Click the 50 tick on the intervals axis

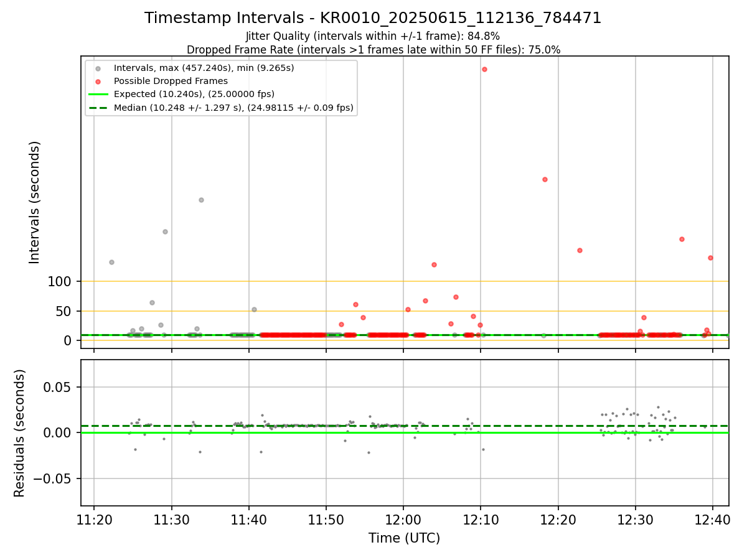(65, 311)
